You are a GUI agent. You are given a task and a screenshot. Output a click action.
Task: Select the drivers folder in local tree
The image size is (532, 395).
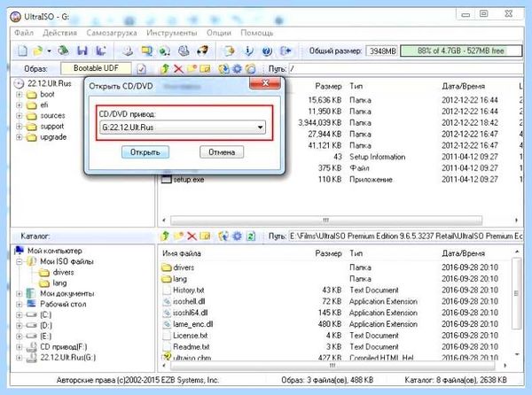pos(63,273)
